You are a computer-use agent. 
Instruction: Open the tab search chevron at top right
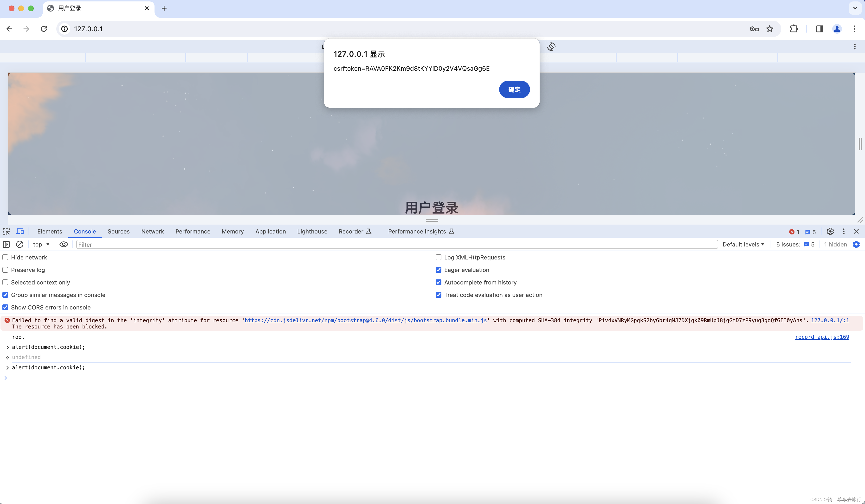(x=855, y=8)
